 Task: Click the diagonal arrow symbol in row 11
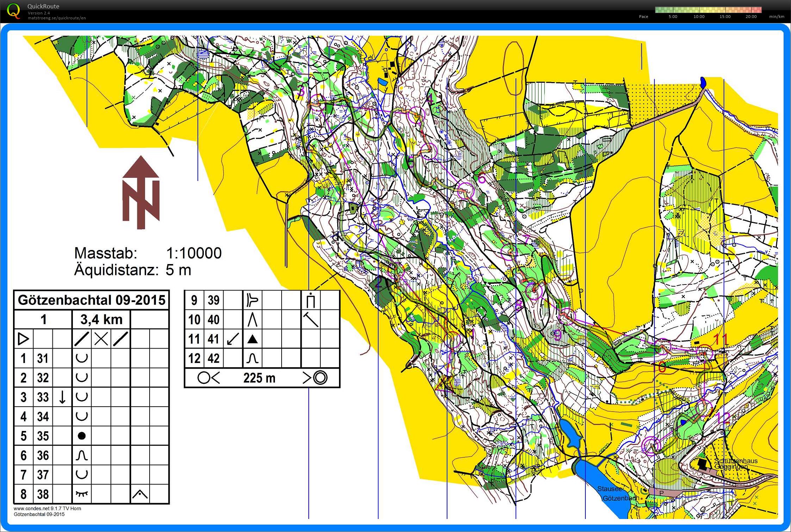click(x=233, y=339)
